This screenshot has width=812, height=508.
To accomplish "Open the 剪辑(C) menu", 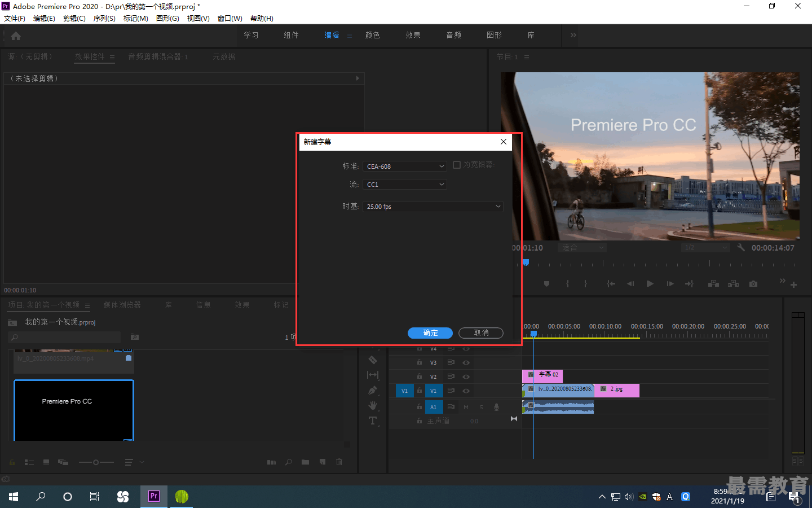I will 74,19.
